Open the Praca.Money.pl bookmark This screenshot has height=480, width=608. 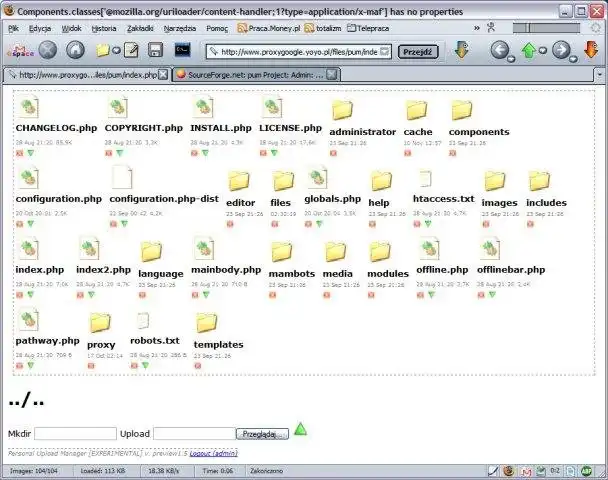[269, 28]
